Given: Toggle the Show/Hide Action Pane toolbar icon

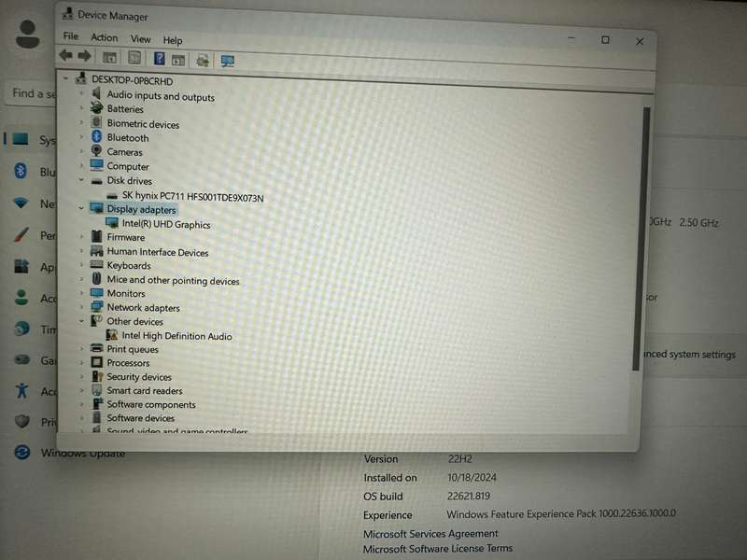Looking at the screenshot, I should pyautogui.click(x=178, y=60).
